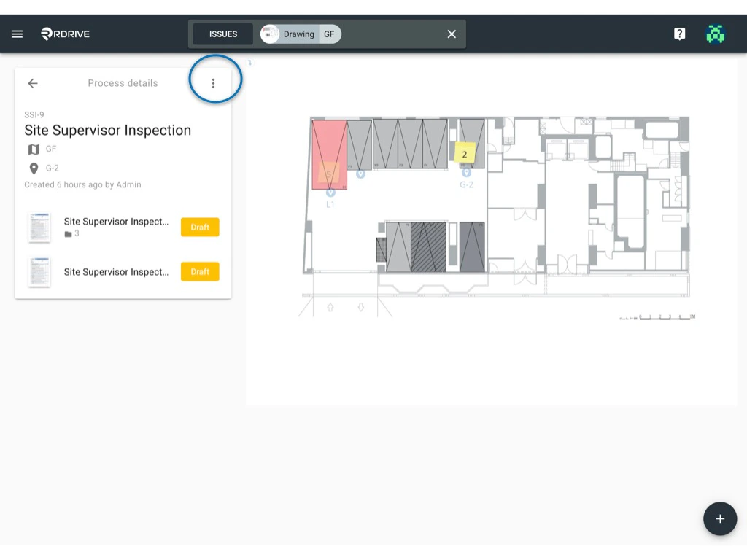Click the SSI-9 process identifier
Screen dimensions: 747x560
34,114
